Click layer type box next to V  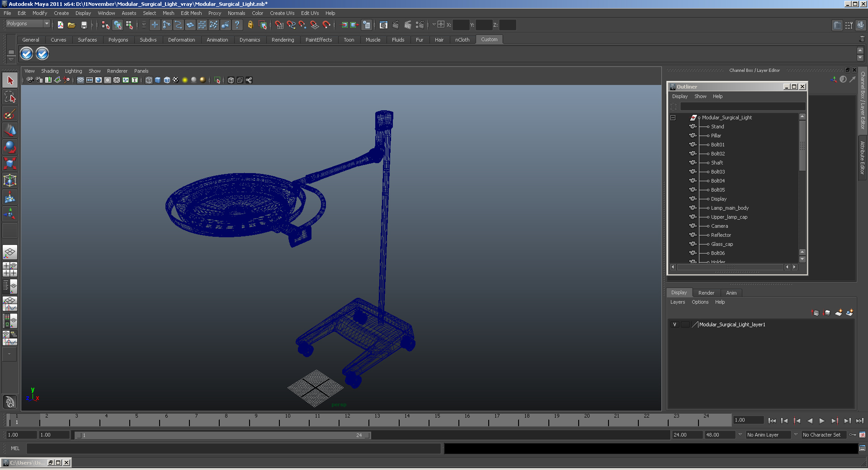pyautogui.click(x=685, y=324)
